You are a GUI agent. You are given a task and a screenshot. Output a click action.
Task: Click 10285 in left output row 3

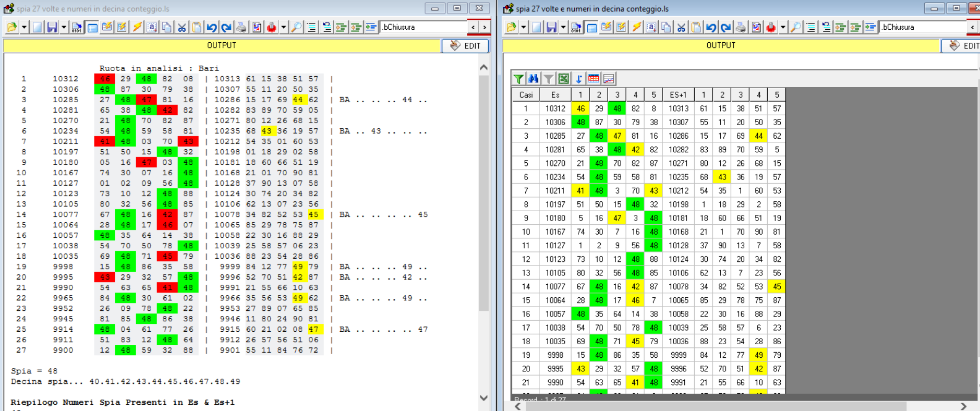(65, 100)
